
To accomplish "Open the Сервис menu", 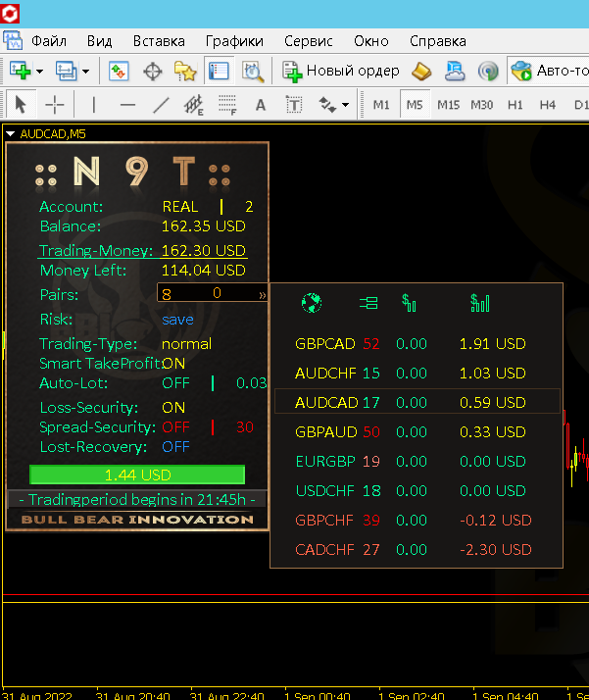I will (x=309, y=41).
